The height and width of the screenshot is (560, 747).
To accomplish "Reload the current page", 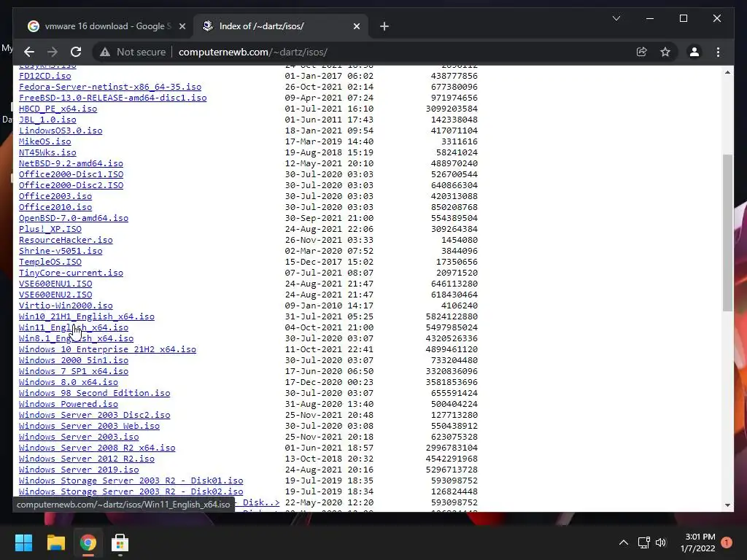I will (76, 52).
